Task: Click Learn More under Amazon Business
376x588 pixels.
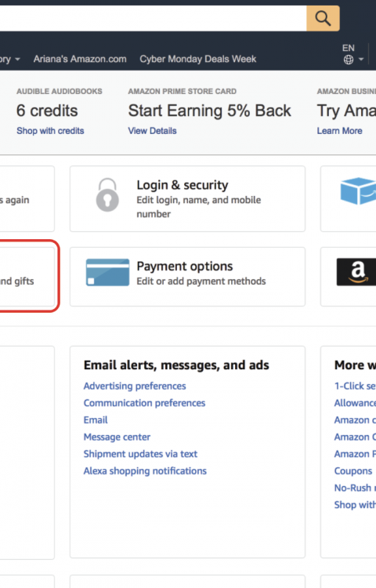Action: pos(339,131)
